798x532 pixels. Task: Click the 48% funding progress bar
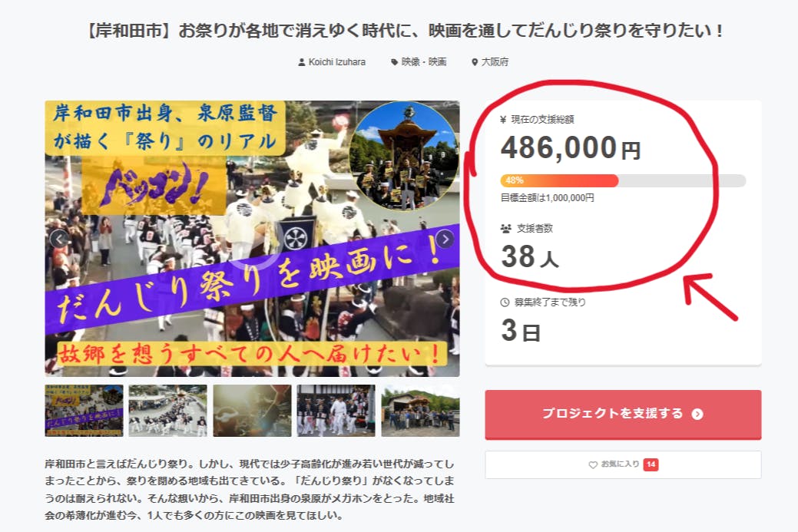tap(623, 180)
